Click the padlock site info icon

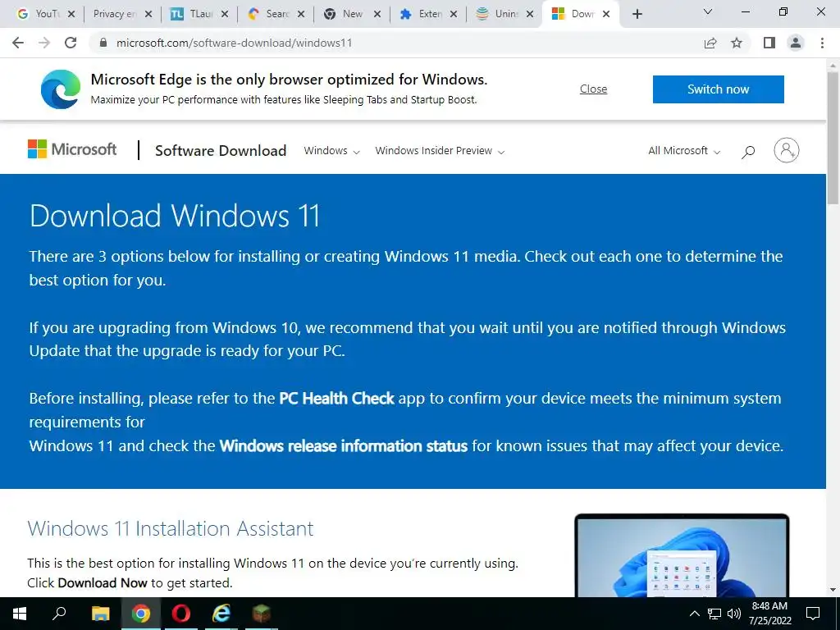tap(103, 43)
